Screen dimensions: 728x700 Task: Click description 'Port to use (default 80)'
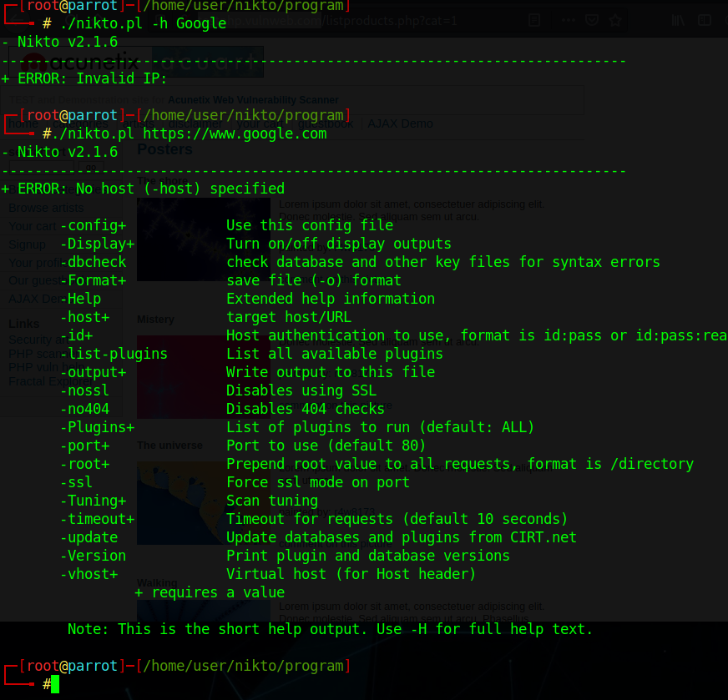pos(326,446)
